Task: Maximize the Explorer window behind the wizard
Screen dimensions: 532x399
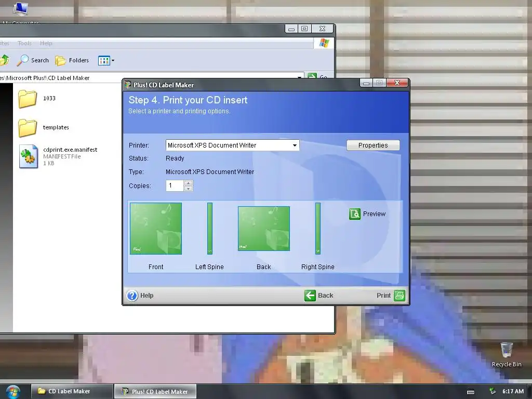Action: 304,29
